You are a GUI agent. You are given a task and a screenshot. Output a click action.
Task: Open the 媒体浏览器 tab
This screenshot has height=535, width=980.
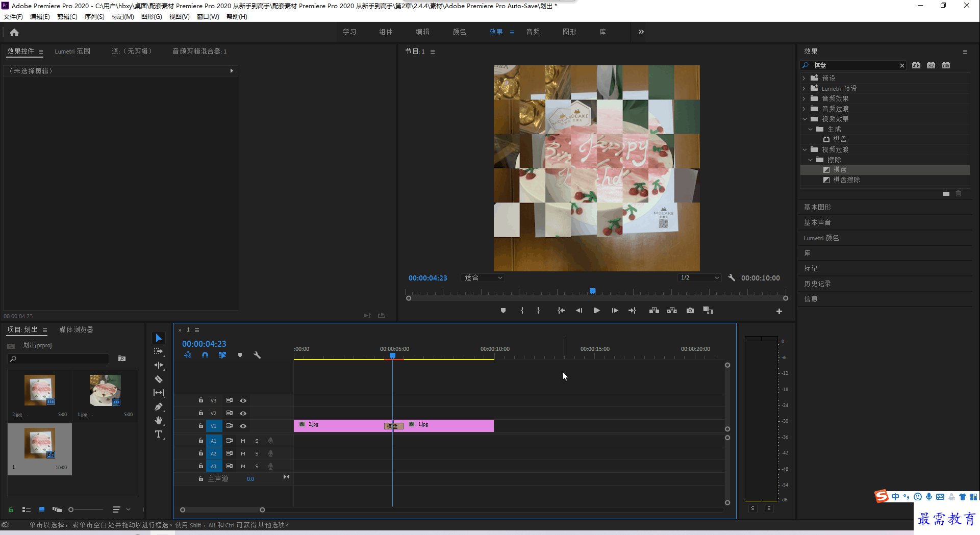coord(76,329)
